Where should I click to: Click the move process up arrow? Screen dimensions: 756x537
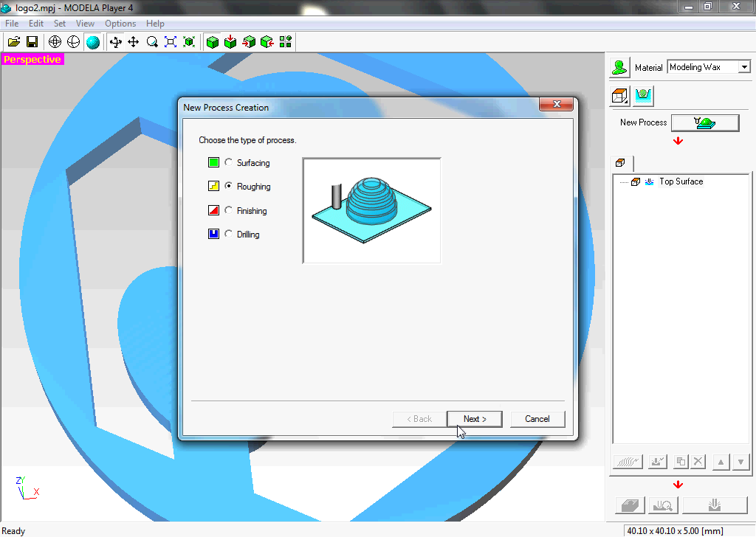point(721,462)
